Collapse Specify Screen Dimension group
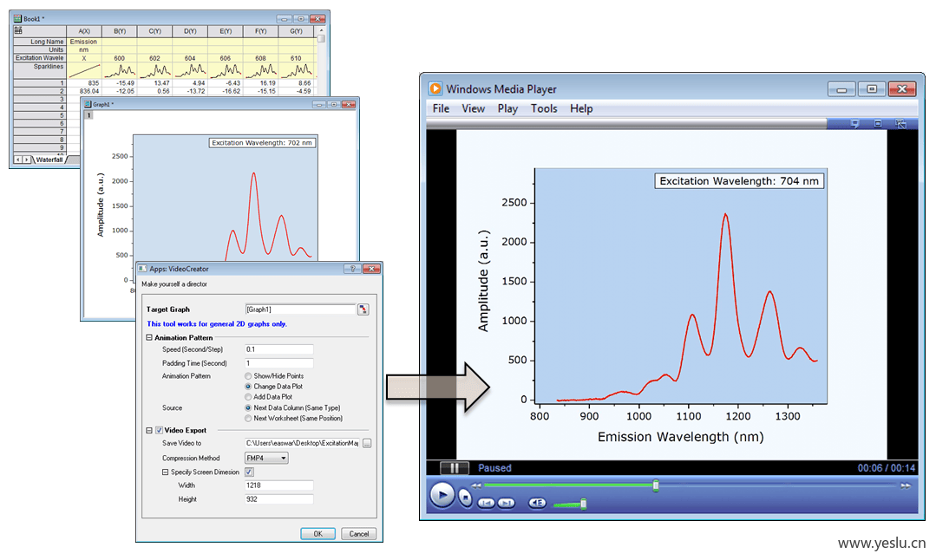The width and height of the screenshot is (936, 560). point(166,472)
